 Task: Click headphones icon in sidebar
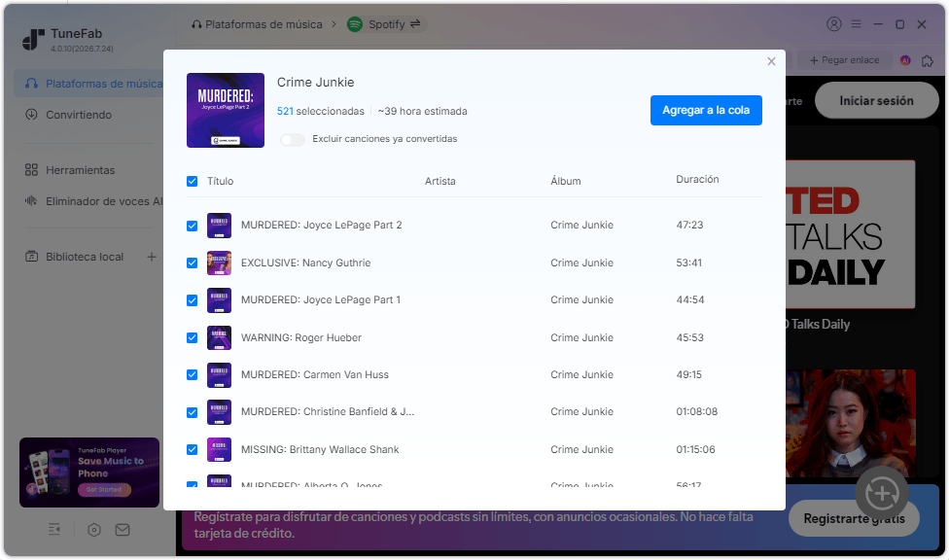pyautogui.click(x=31, y=83)
